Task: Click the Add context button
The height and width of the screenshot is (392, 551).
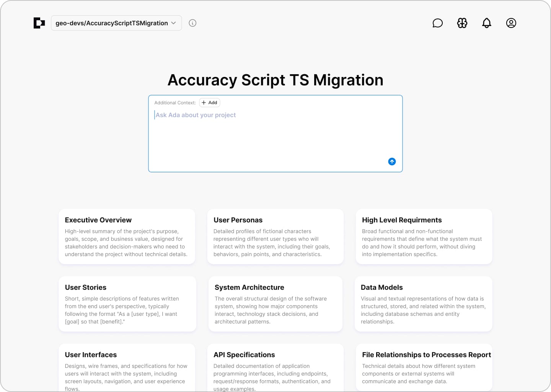Action: click(210, 103)
